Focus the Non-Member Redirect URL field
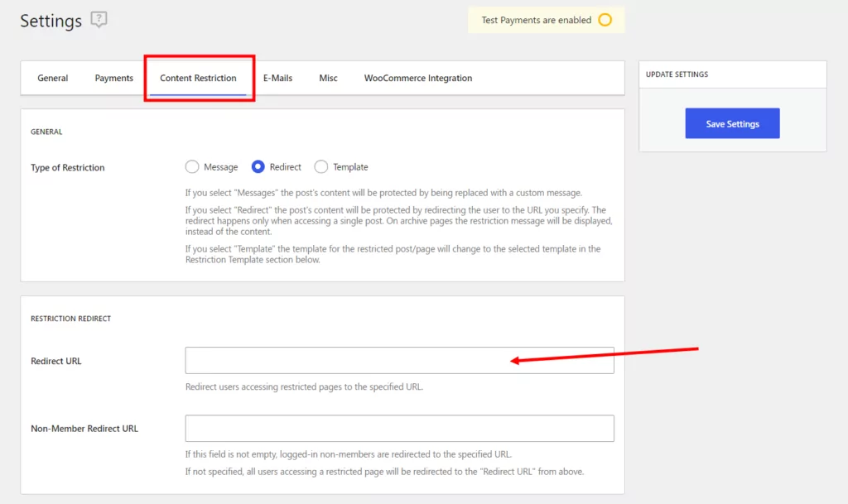848x504 pixels. (400, 429)
